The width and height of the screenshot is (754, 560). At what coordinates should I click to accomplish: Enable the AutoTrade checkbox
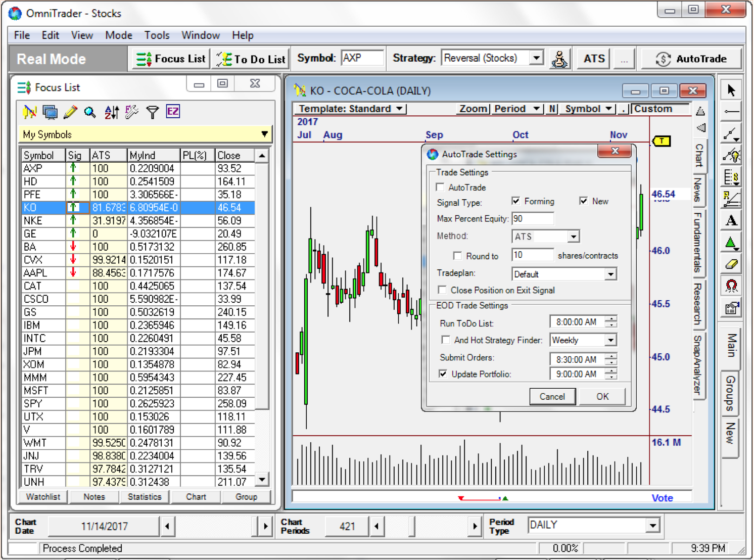[x=440, y=187]
